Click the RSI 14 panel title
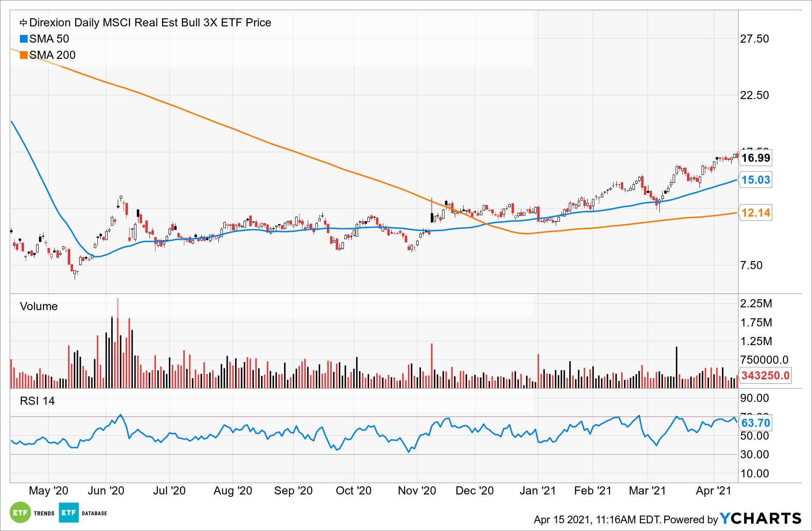 click(37, 401)
